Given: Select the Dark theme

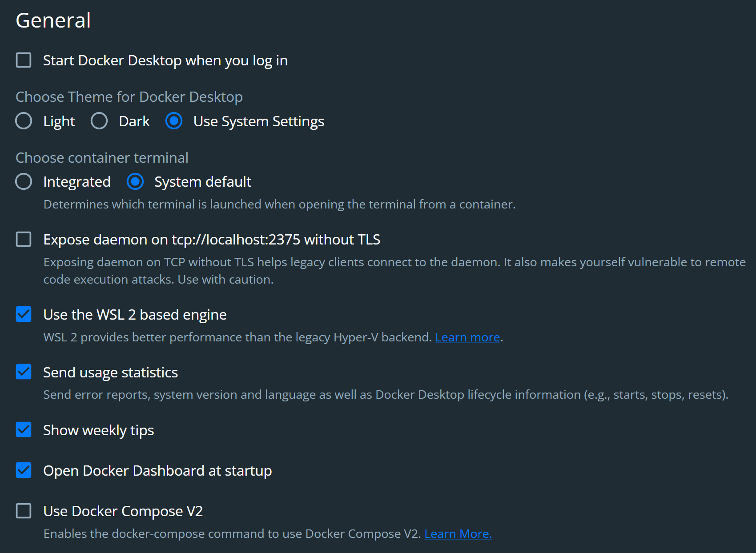Looking at the screenshot, I should click(99, 121).
